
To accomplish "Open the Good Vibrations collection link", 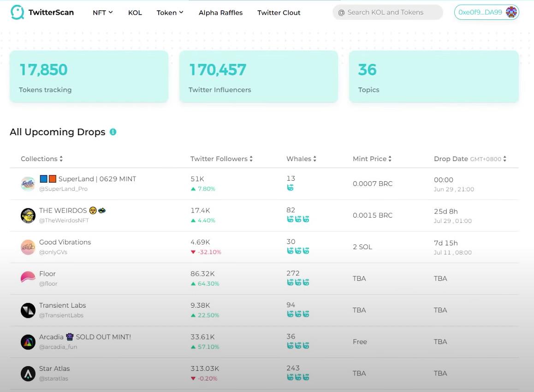I will tap(65, 242).
